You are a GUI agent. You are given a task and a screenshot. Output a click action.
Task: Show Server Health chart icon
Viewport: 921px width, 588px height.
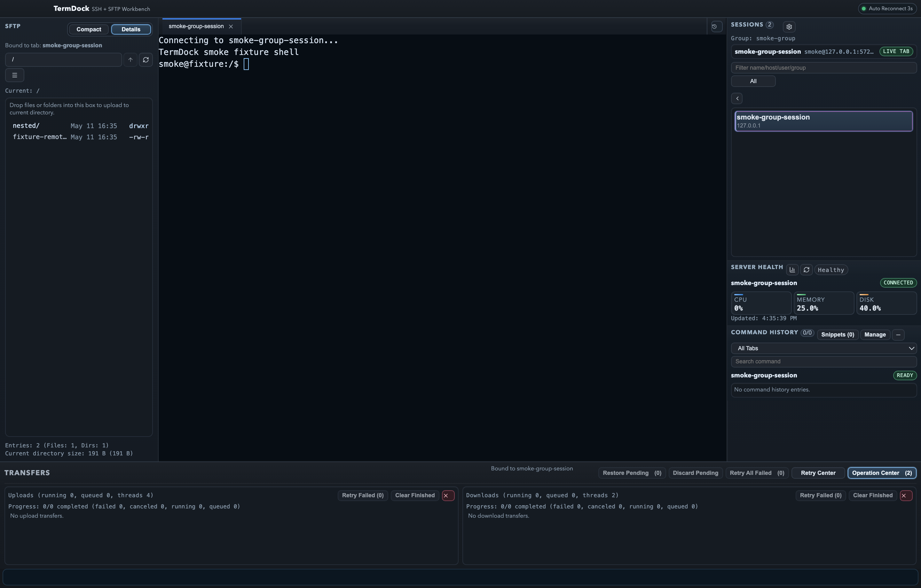coord(792,270)
